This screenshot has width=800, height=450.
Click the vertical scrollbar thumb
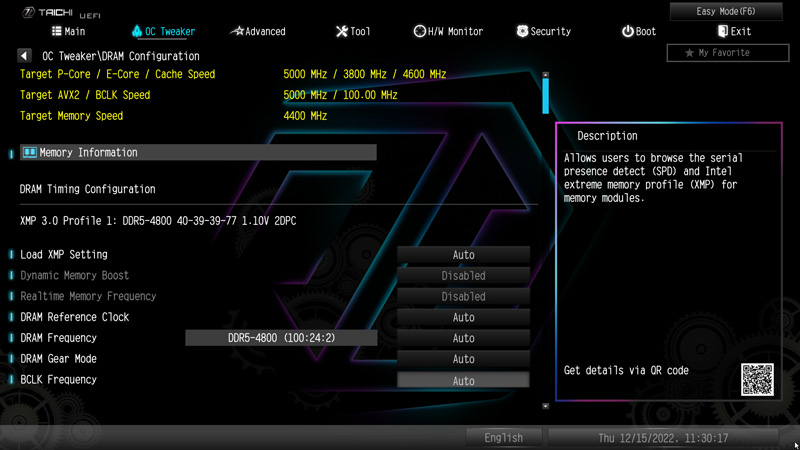(545, 97)
